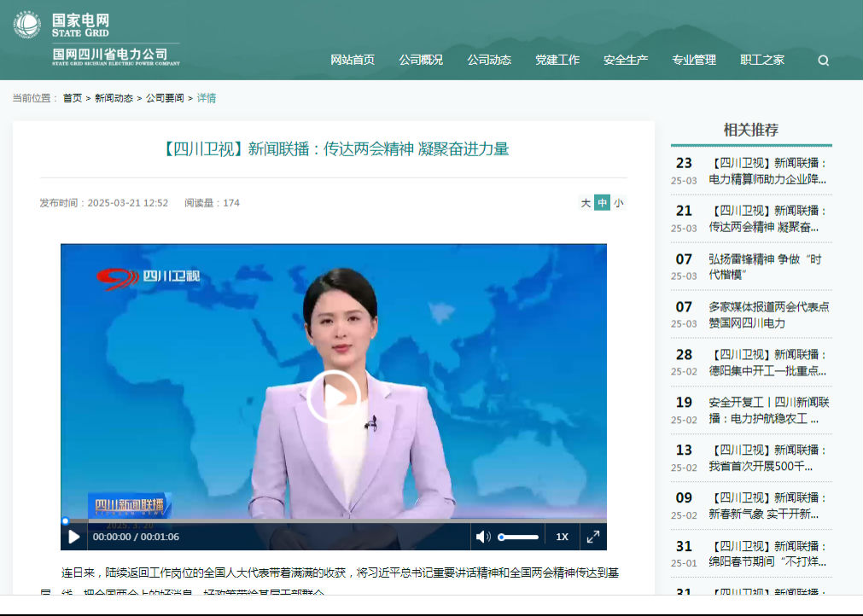The width and height of the screenshot is (863, 616).
Task: Open 我省首次开展500千 article
Action: click(768, 458)
